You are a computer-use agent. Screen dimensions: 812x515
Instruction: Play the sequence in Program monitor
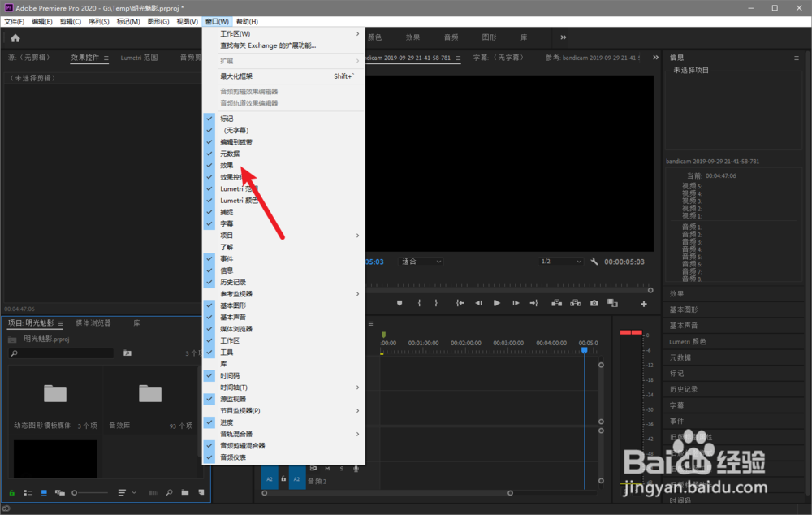[497, 303]
